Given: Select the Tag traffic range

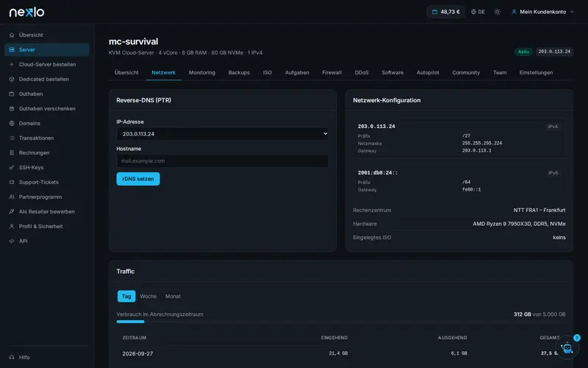Looking at the screenshot, I should click(x=126, y=297).
